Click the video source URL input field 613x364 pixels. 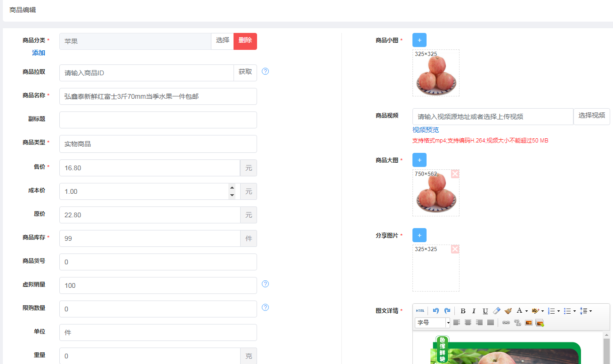(x=493, y=117)
